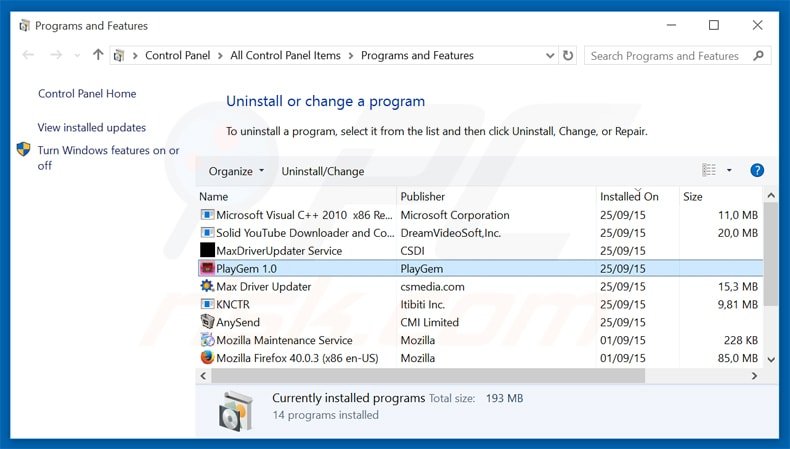This screenshot has height=449, width=790.
Task: Go up one folder level
Action: point(98,54)
